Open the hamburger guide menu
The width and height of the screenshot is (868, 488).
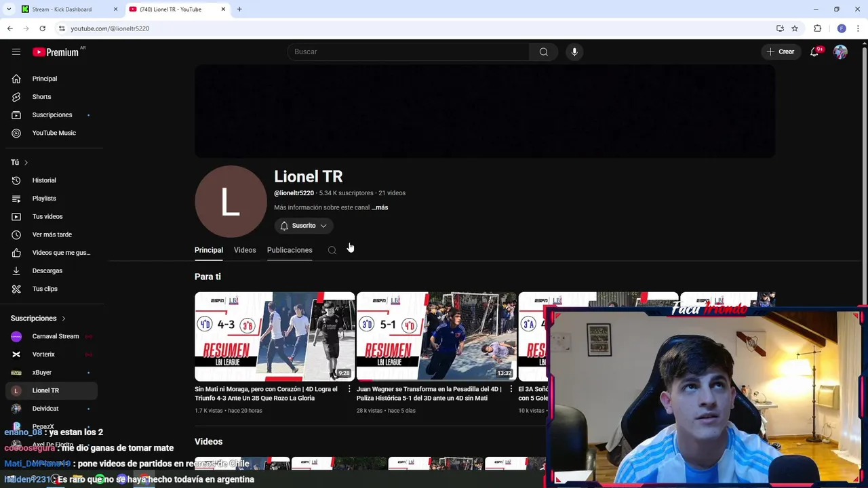point(16,52)
